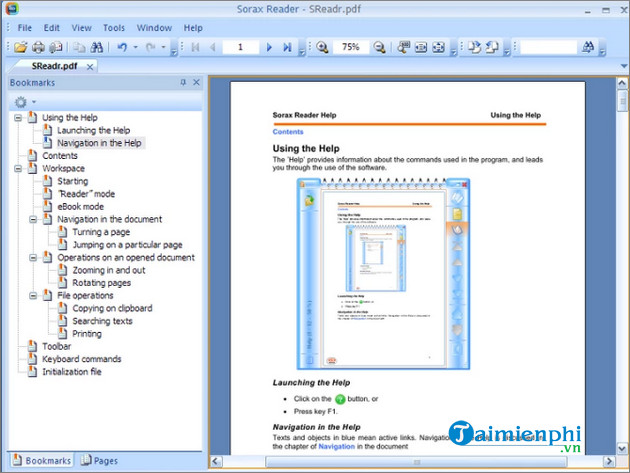Viewport: 630px width, 473px height.
Task: Click the Redo arrow icon
Action: pos(150,47)
